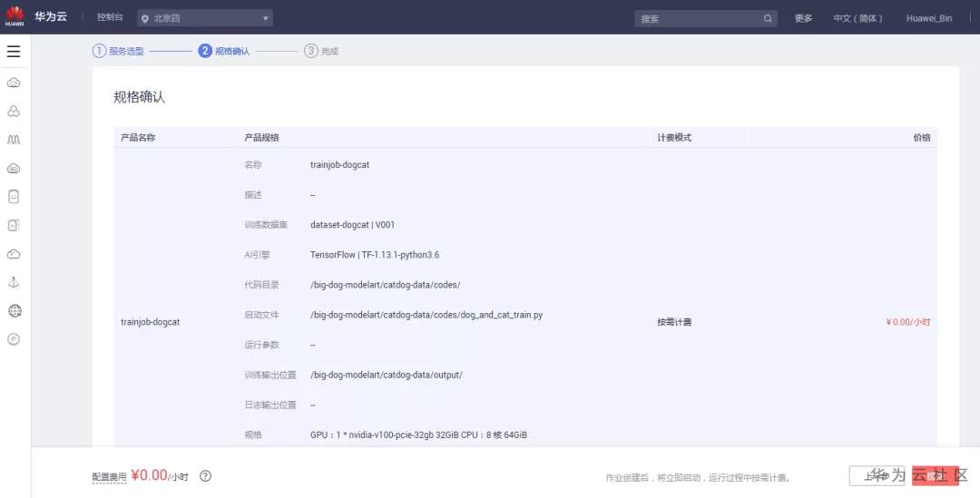Open the 北京四 region dropdown
The image size is (980, 498).
tap(205, 18)
